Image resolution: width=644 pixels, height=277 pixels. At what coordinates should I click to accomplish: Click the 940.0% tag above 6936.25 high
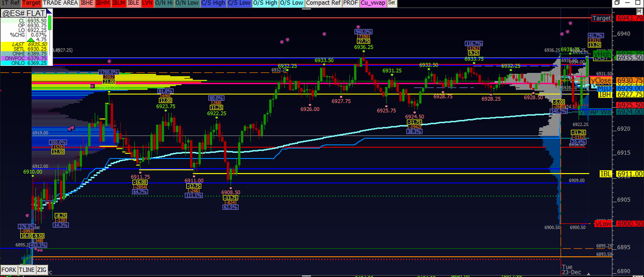(x=363, y=31)
